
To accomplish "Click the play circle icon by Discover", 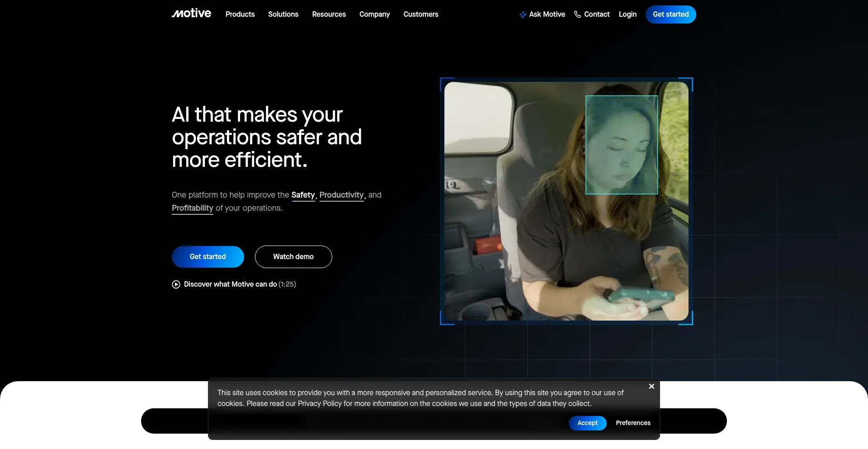I will pos(176,284).
